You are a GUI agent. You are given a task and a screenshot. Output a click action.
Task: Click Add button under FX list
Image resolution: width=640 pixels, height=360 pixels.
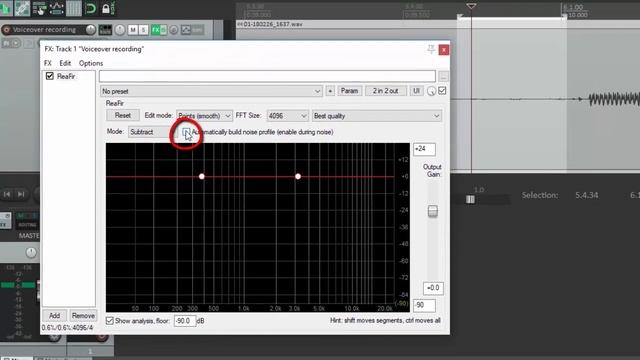click(54, 316)
